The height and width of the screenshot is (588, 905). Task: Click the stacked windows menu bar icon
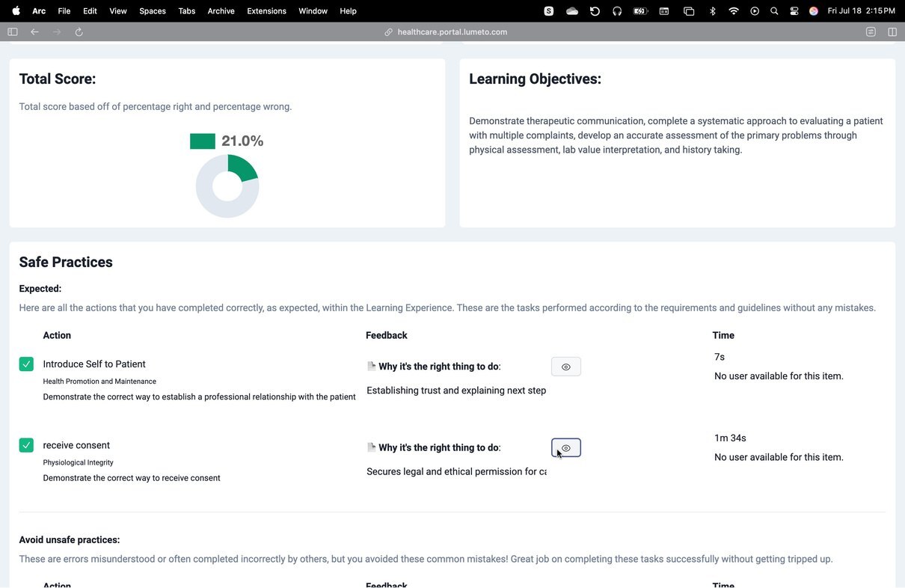pos(689,11)
